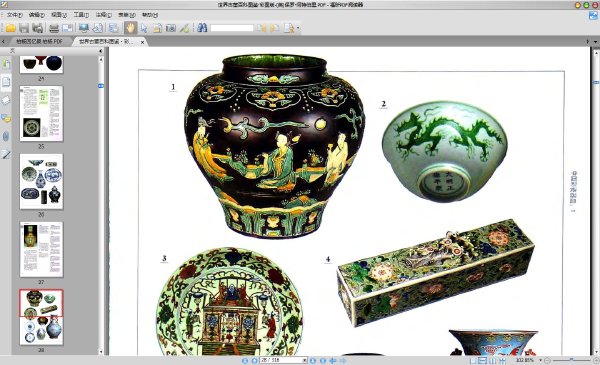Open the fourth menu 工具 in menu bar
Screen dimensions: 600x365
pos(81,15)
